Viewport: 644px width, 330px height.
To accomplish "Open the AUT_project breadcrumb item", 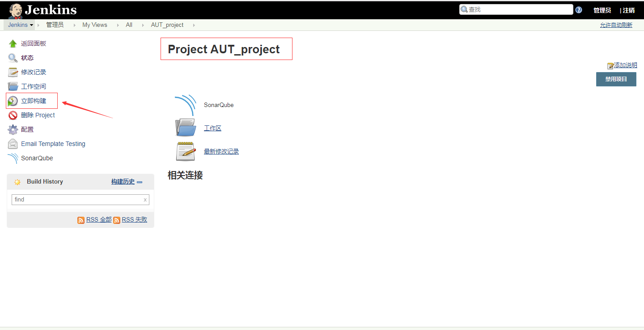I will pyautogui.click(x=167, y=25).
